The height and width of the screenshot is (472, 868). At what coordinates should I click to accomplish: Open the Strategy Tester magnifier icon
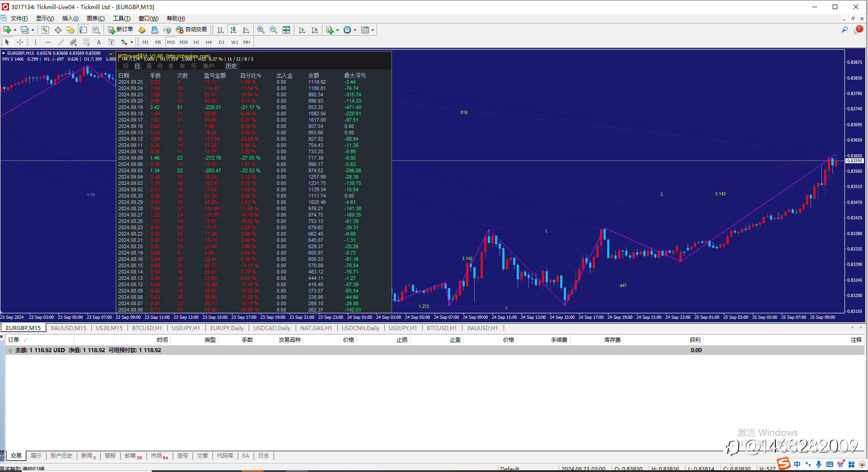(96, 30)
